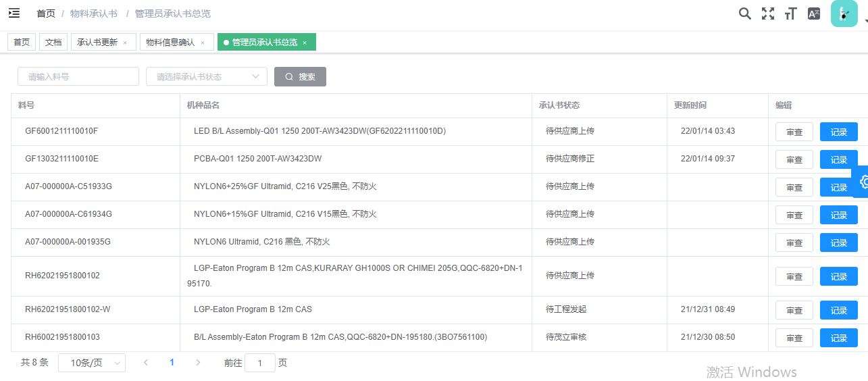Open the user avatar menu
The image size is (868, 381).
(844, 14)
